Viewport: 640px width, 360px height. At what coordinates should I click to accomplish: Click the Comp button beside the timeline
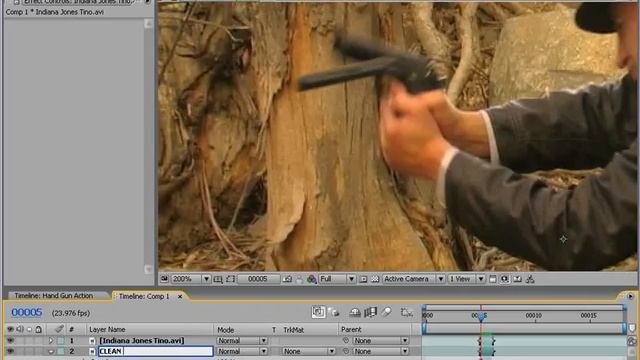click(631, 341)
